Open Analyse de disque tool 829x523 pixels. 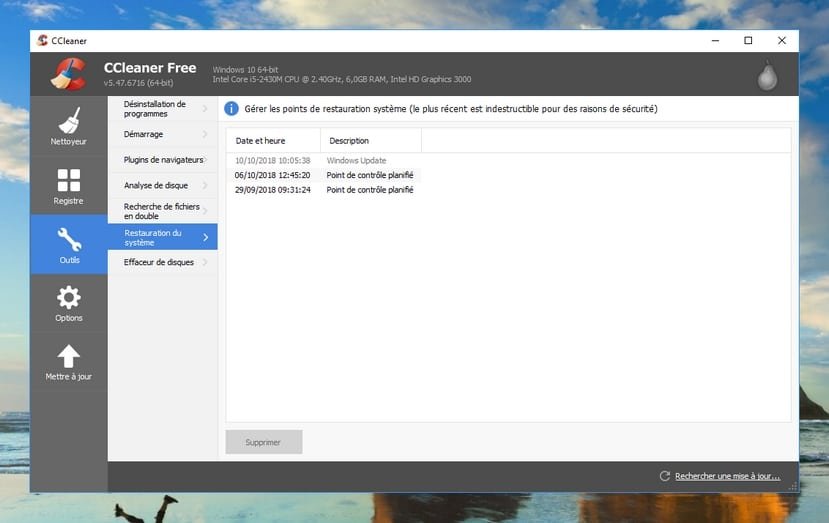(163, 185)
